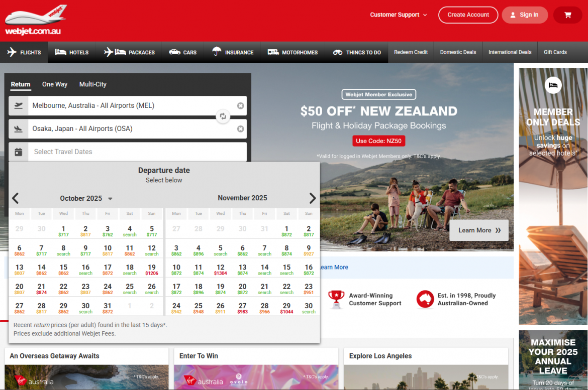Go to previous month in calendar
Viewport: 588px width, 390px height.
click(16, 198)
